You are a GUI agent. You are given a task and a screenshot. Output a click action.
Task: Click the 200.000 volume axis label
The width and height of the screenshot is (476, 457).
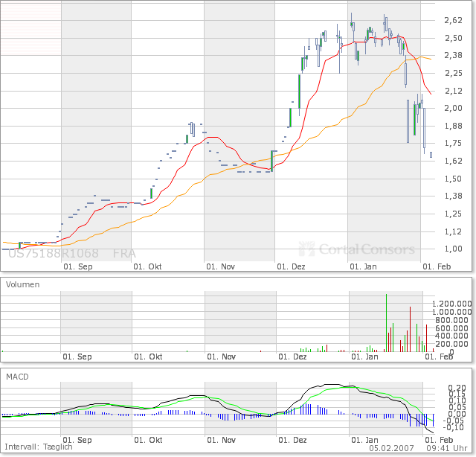[x=451, y=344]
